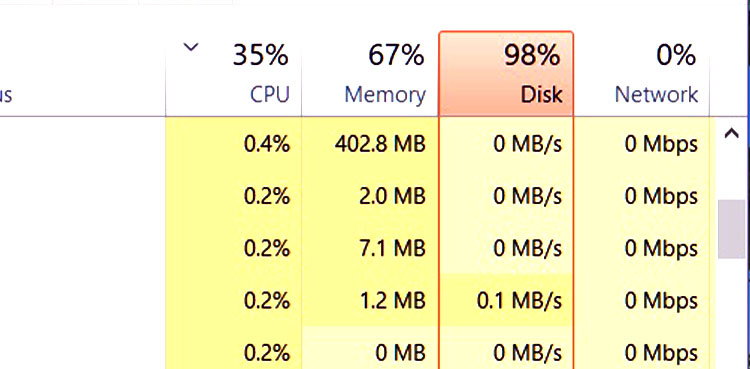Viewport: 750px width, 369px height.
Task: Click the sort chevron above the CPU column
Action: (x=191, y=47)
